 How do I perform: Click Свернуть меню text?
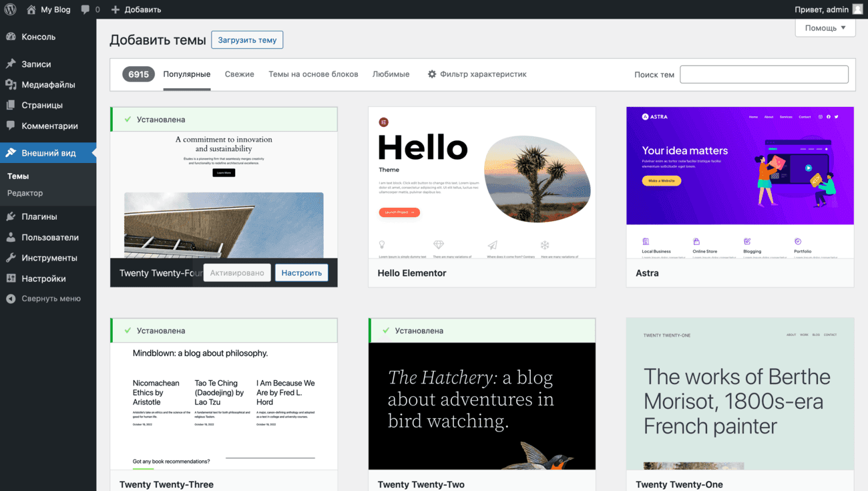51,299
